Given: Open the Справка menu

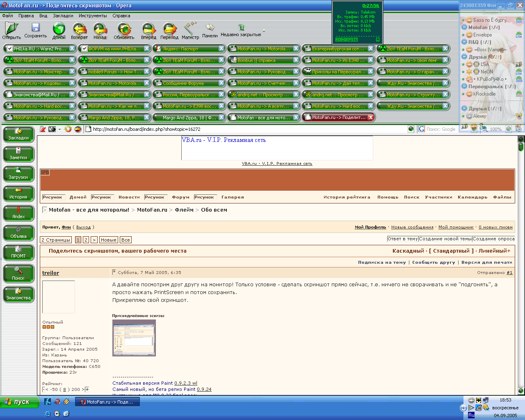Looking at the screenshot, I should coord(121,16).
